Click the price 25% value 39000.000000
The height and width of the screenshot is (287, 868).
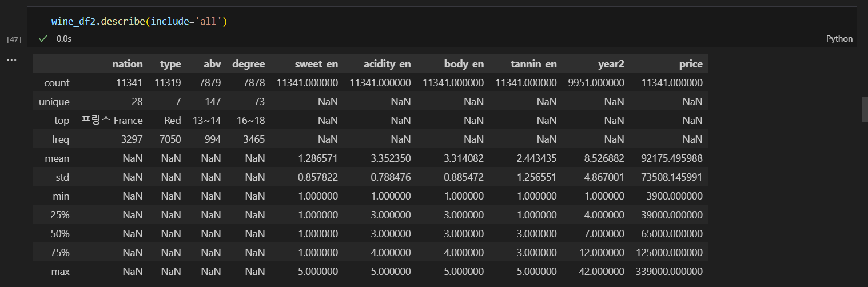pos(672,215)
